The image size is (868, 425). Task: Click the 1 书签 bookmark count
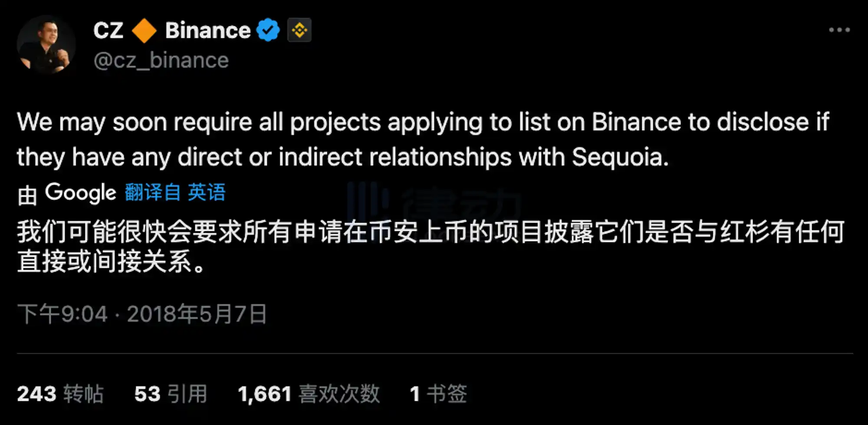(x=438, y=392)
